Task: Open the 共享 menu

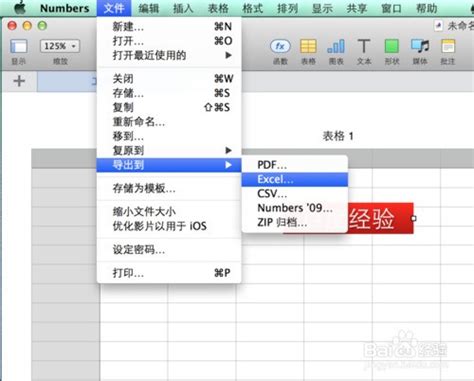Action: click(357, 8)
